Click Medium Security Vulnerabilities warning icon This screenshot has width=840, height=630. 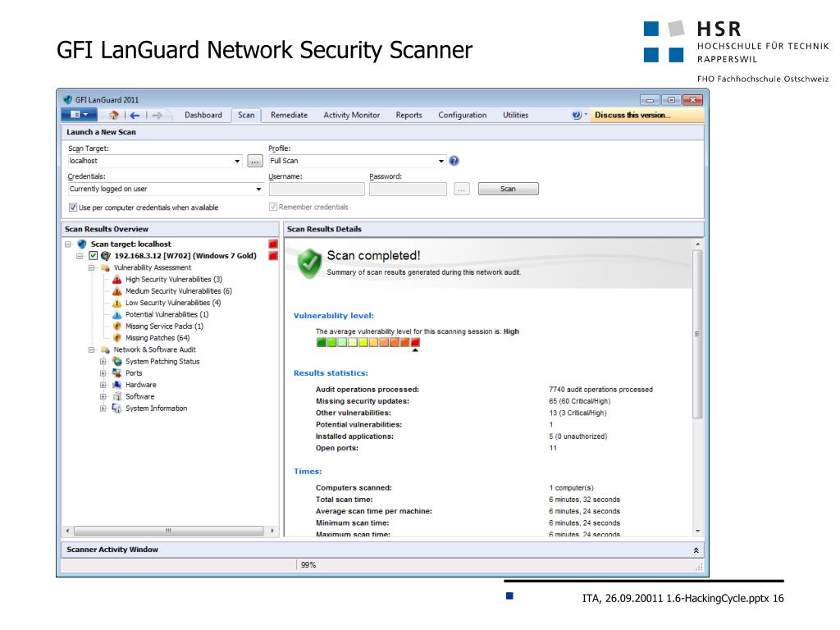tap(116, 291)
